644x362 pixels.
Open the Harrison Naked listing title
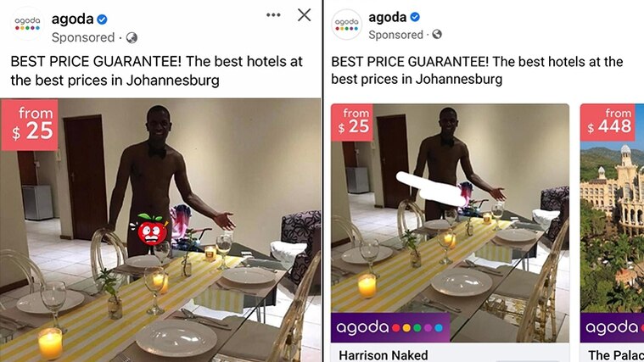384,355
